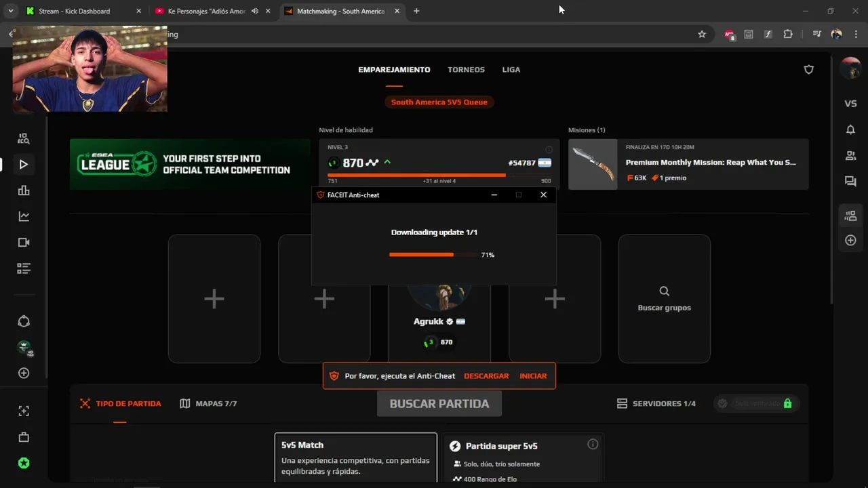
Task: Open the user profile avatar in right sidebar
Action: pos(850,68)
